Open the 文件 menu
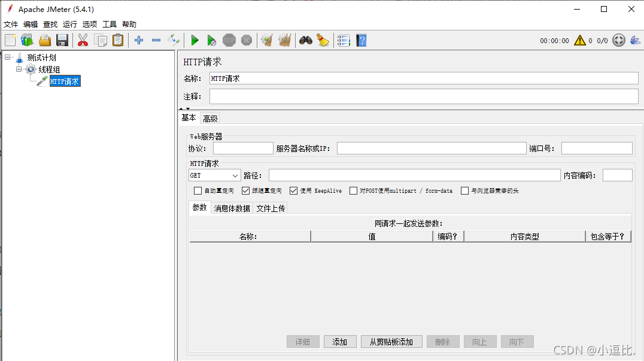The image size is (644, 361). click(11, 24)
